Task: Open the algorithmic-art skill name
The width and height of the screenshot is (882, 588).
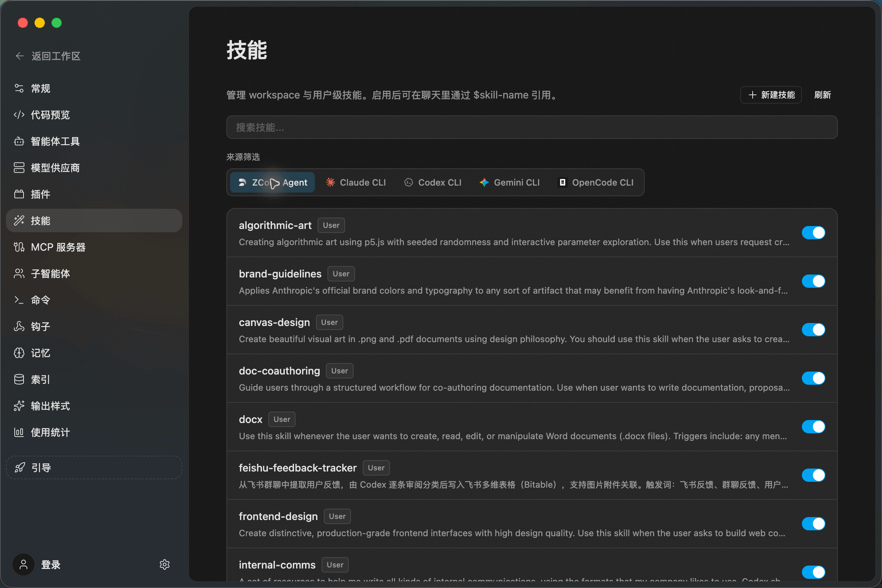Action: tap(275, 225)
